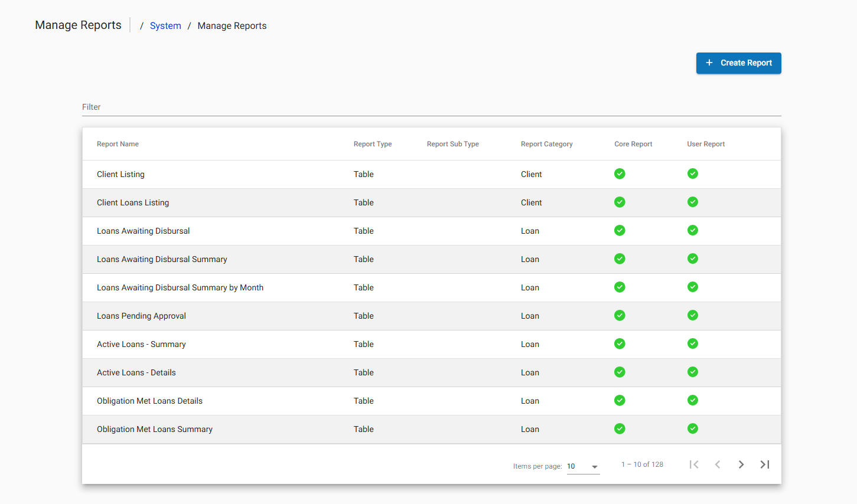Open the Loans Awaiting Disbursal Summary by Month report
The image size is (857, 504).
pos(180,287)
